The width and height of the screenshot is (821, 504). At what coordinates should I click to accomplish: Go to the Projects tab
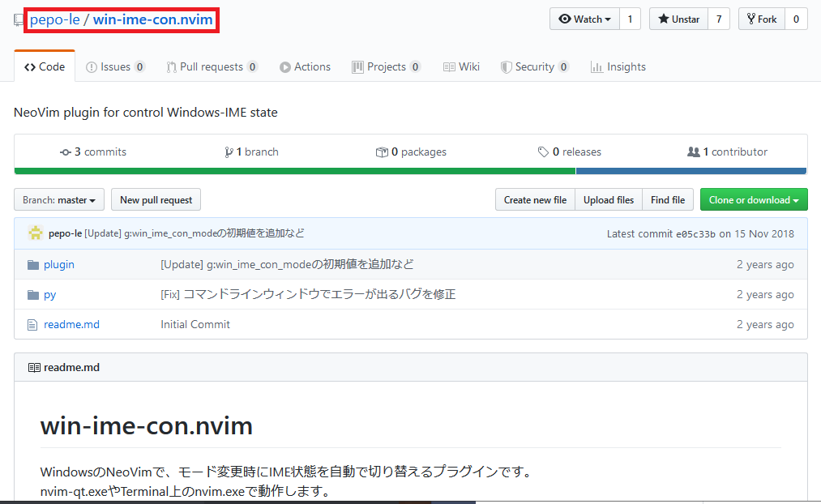pyautogui.click(x=387, y=66)
